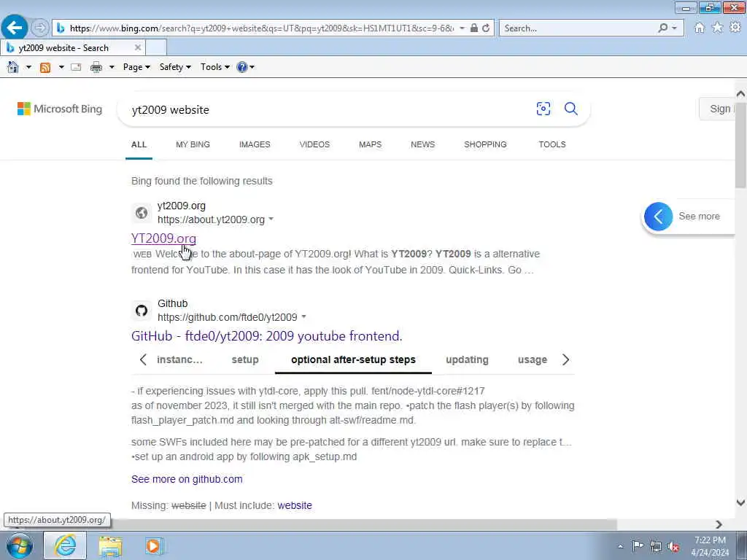Expand dropdown next to about.yt2009.org URL
Image resolution: width=747 pixels, height=560 pixels.
click(x=271, y=219)
